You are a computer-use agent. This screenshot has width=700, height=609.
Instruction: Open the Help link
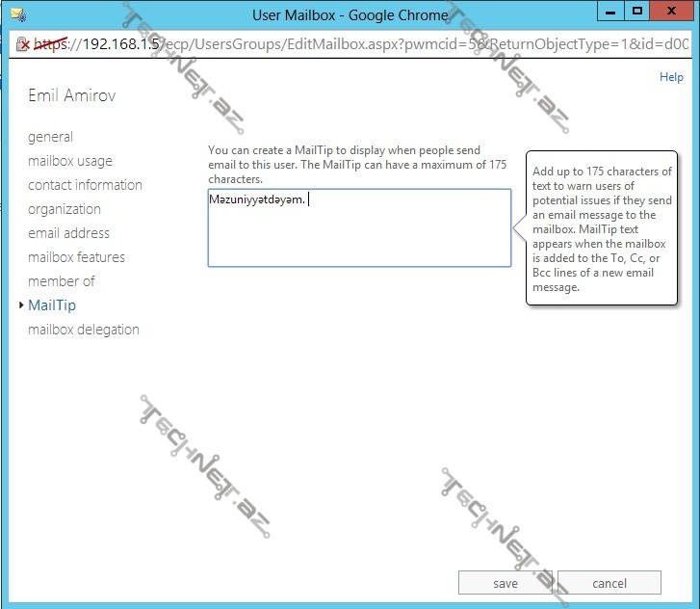(671, 77)
